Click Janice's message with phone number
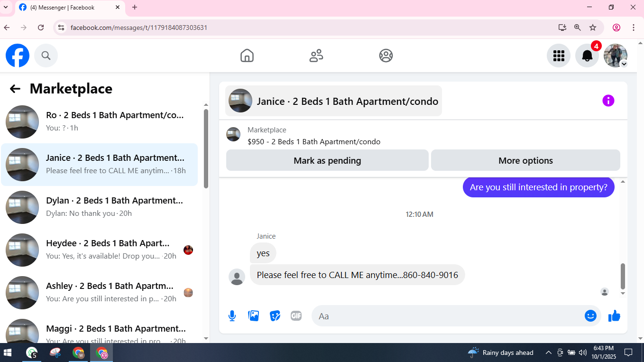Viewport: 644px width, 362px height. 357,275
